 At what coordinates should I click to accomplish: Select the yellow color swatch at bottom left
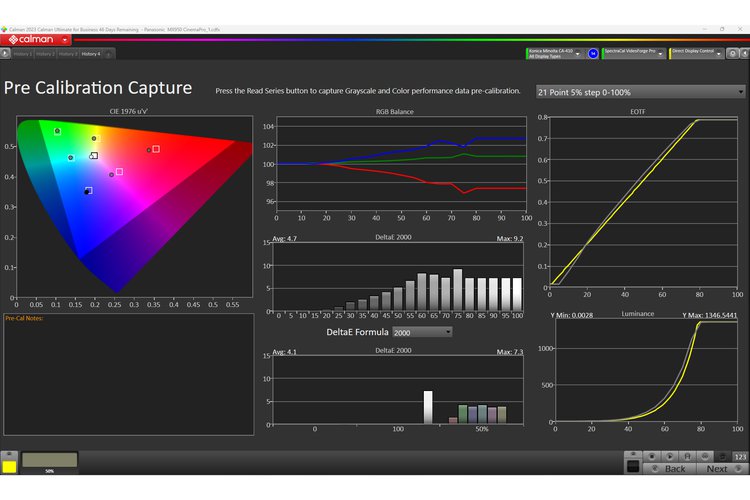[x=9, y=464]
